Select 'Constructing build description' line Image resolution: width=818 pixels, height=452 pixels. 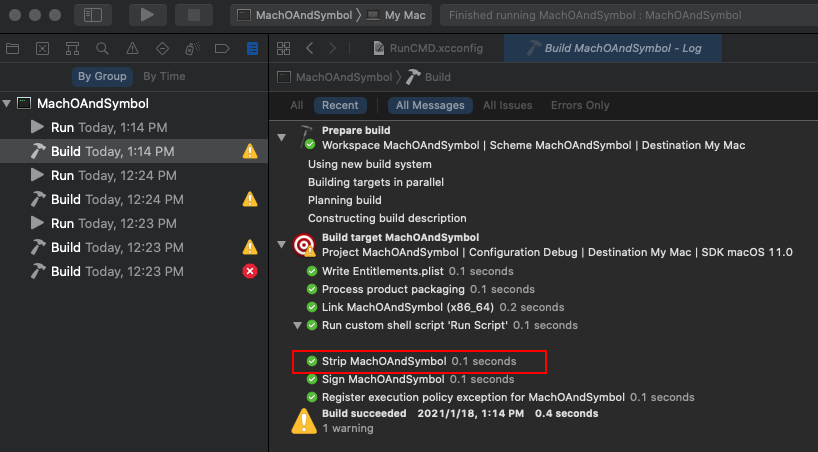click(x=387, y=218)
